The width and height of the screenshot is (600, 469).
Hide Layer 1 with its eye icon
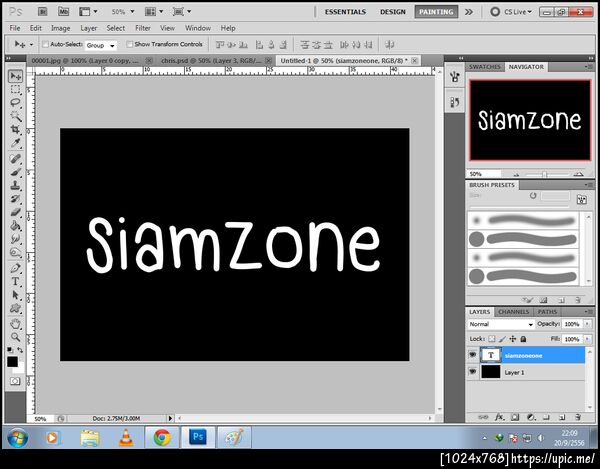coord(473,371)
